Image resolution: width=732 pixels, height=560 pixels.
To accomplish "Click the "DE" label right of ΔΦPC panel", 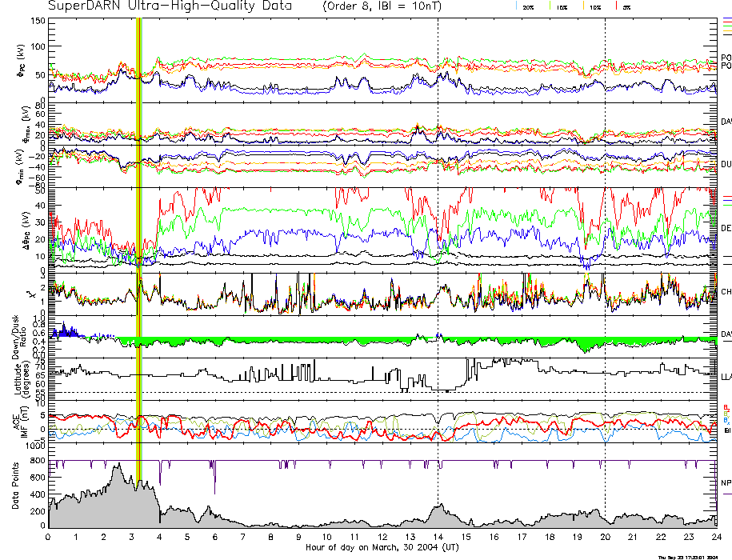I will point(726,228).
